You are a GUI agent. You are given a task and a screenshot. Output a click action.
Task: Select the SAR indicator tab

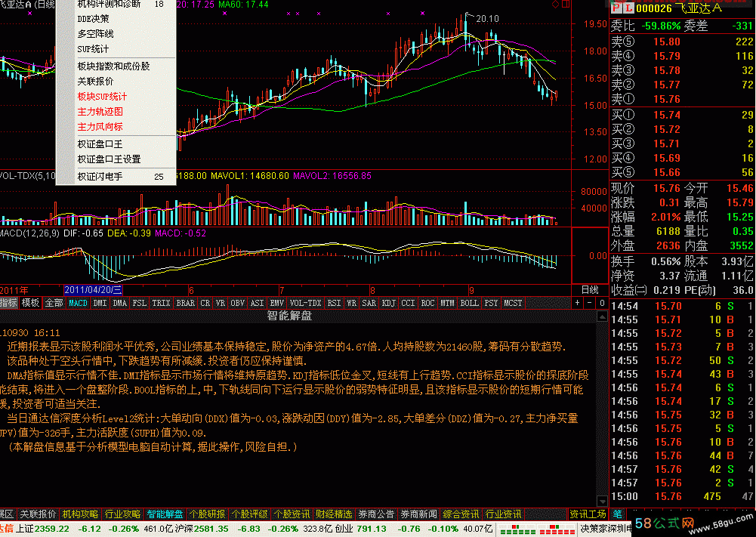pyautogui.click(x=369, y=303)
